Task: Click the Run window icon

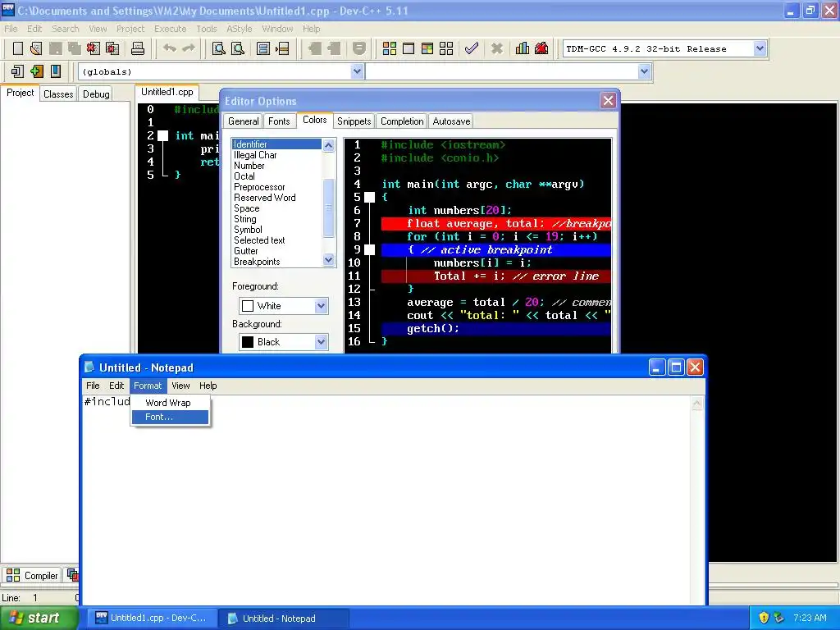Action: [409, 48]
